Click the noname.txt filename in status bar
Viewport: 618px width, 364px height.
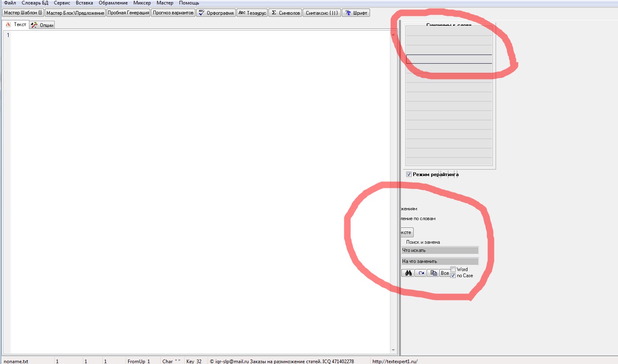coord(16,361)
